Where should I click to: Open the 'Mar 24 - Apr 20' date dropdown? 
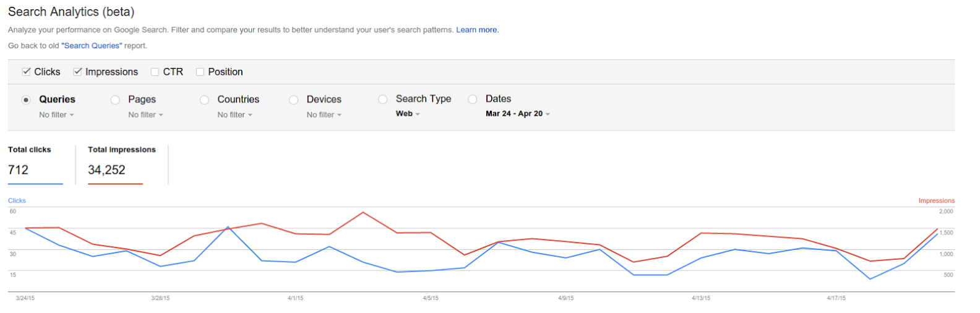tap(517, 114)
